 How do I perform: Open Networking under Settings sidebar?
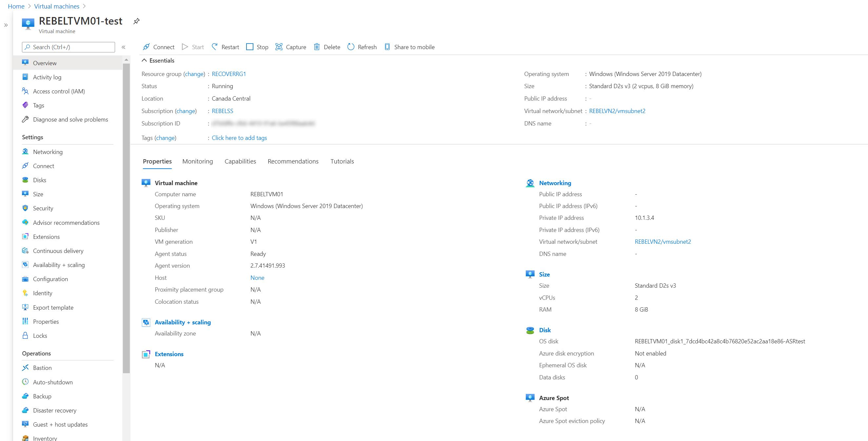coord(48,152)
